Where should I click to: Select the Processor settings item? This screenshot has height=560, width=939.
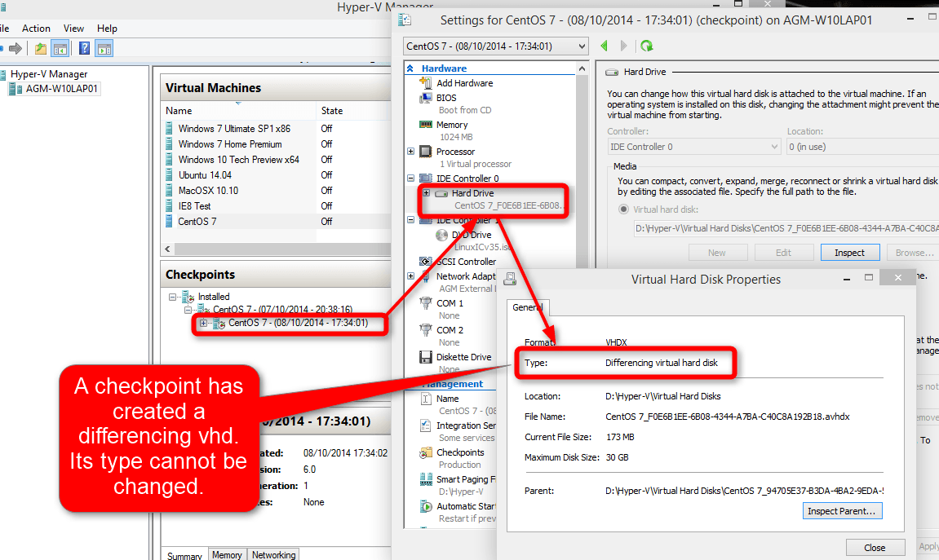[x=455, y=152]
